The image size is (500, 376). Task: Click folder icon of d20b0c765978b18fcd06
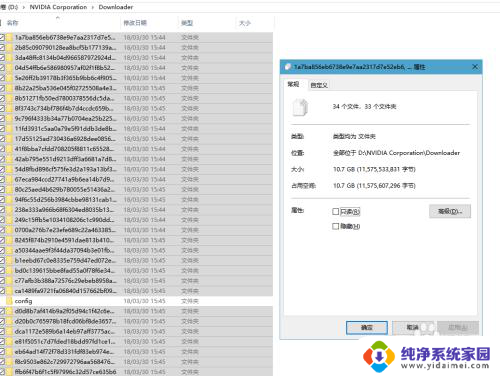pos(9,321)
